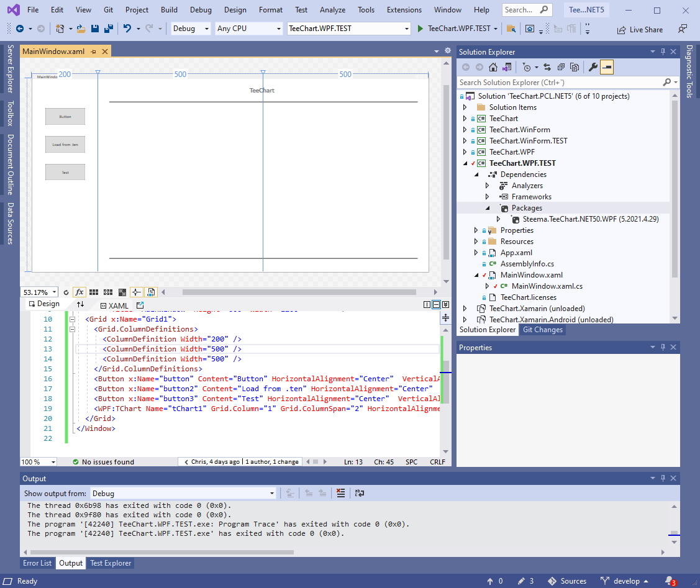Toggle Show All Files in Solution Explorer
The width and height of the screenshot is (700, 588).
click(x=575, y=67)
